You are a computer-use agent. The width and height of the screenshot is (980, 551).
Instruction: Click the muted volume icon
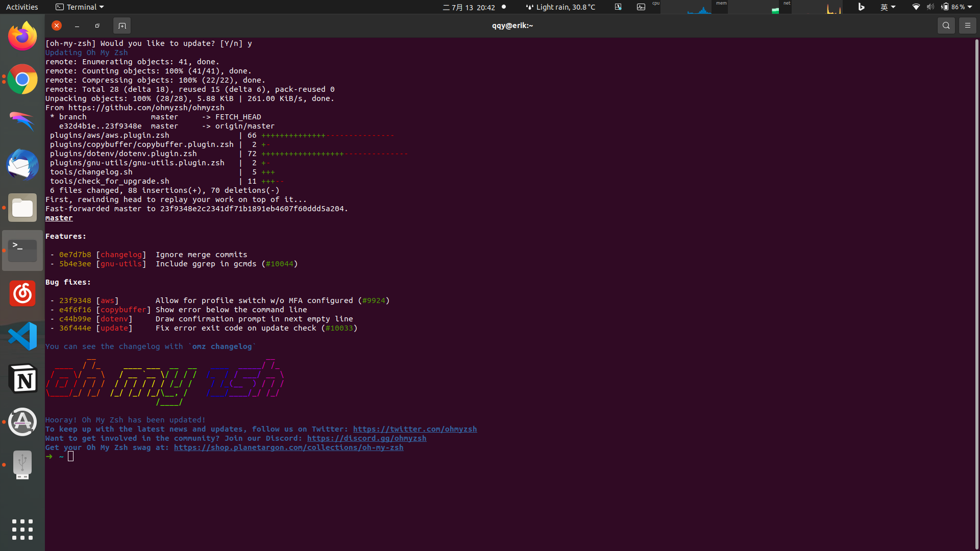click(x=930, y=7)
